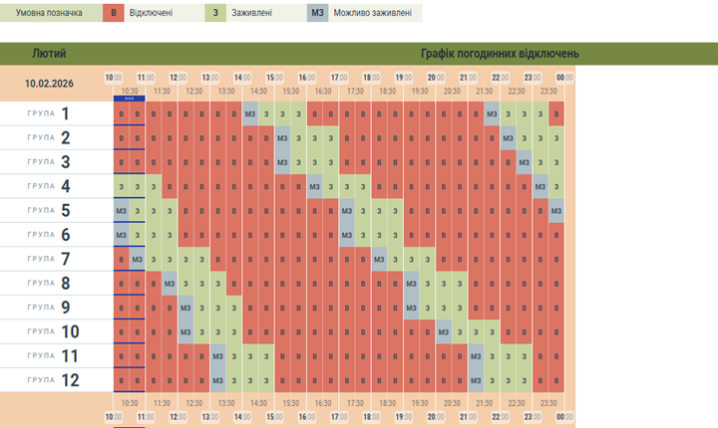Click the 'Графік погодинних відключень' title
The height and width of the screenshot is (428, 718).
pyautogui.click(x=500, y=53)
